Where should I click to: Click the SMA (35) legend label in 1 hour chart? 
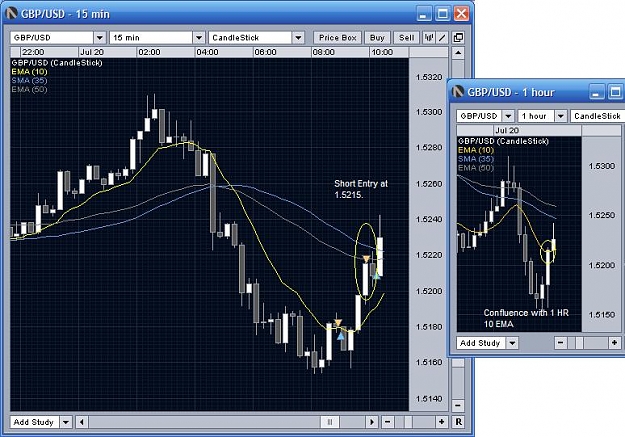pyautogui.click(x=476, y=159)
